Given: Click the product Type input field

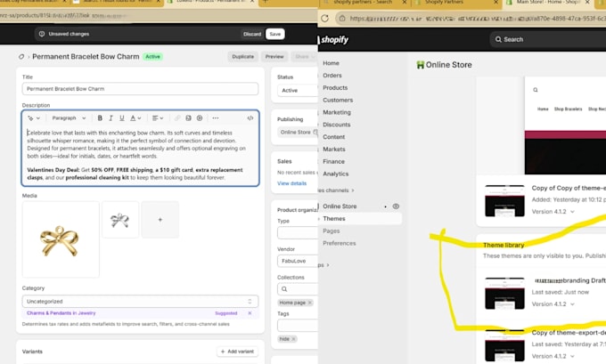Looking at the screenshot, I should (x=298, y=233).
